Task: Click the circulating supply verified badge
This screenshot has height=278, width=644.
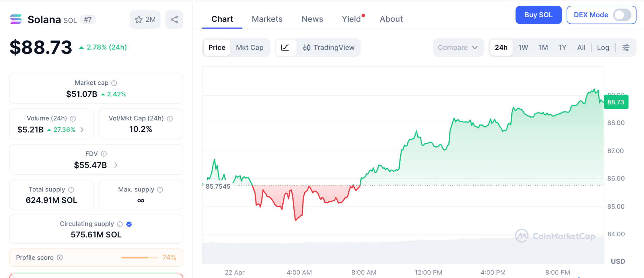Action: [129, 224]
